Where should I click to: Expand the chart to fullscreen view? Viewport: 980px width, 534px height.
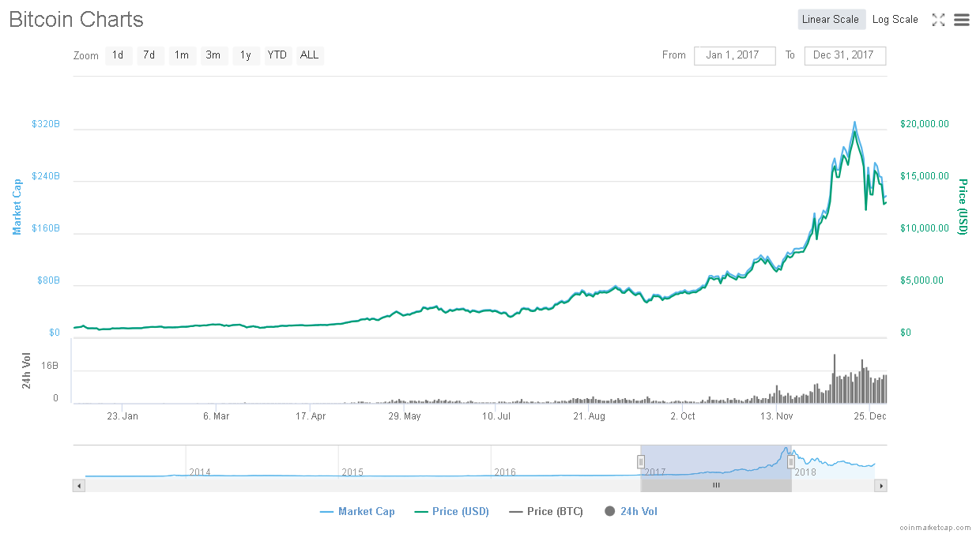coord(938,20)
